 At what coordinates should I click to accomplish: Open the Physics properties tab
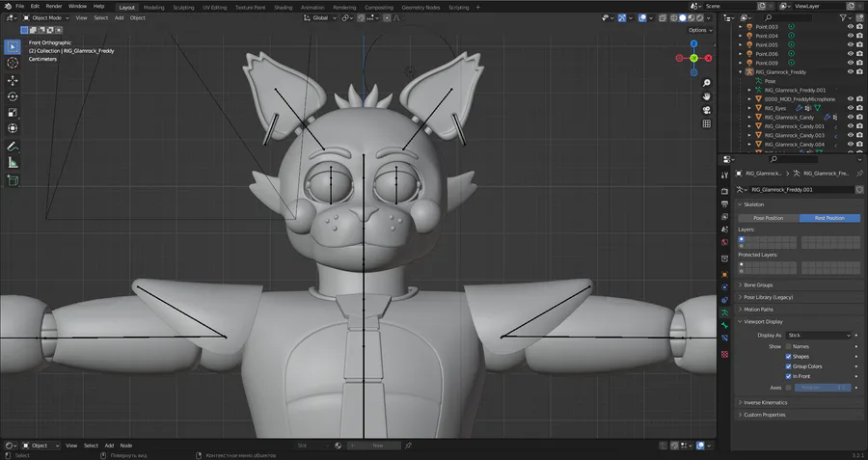tap(724, 287)
